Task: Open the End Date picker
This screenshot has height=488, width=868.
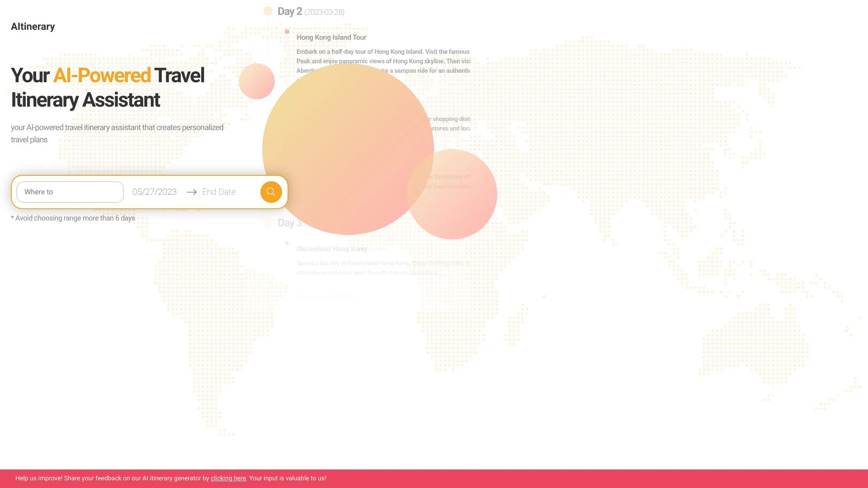Action: pyautogui.click(x=219, y=192)
